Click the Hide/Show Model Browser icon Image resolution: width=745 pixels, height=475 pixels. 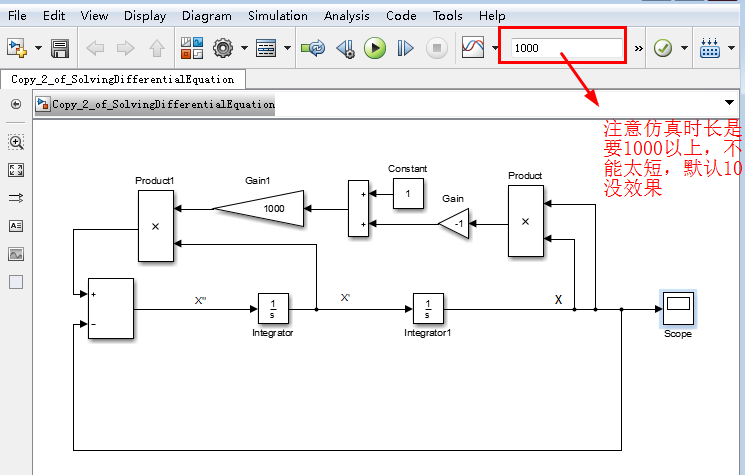pos(16,104)
